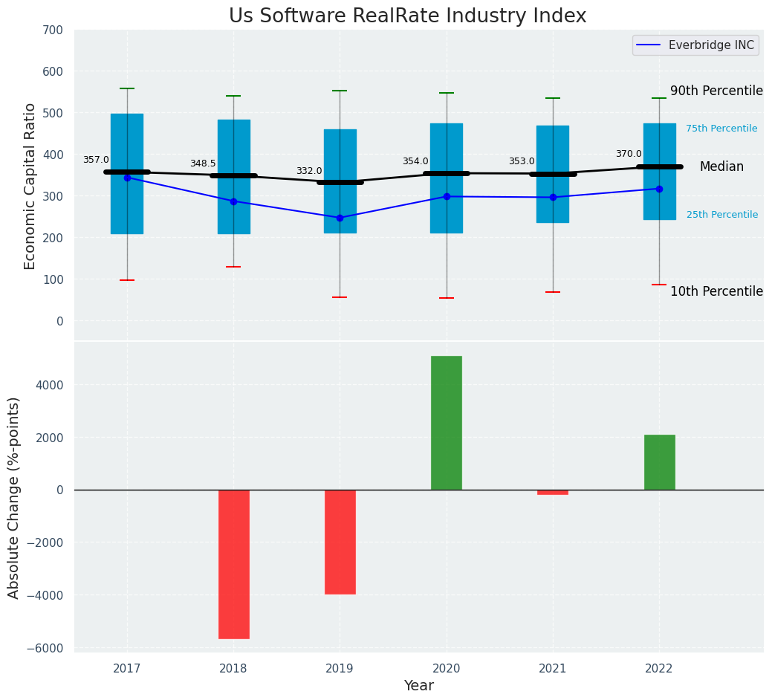Click the 370.0 median value label

[x=629, y=154]
